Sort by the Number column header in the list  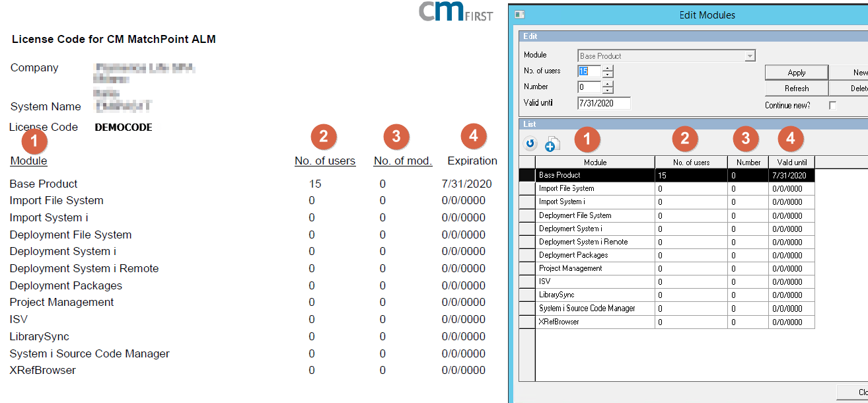[x=748, y=163]
